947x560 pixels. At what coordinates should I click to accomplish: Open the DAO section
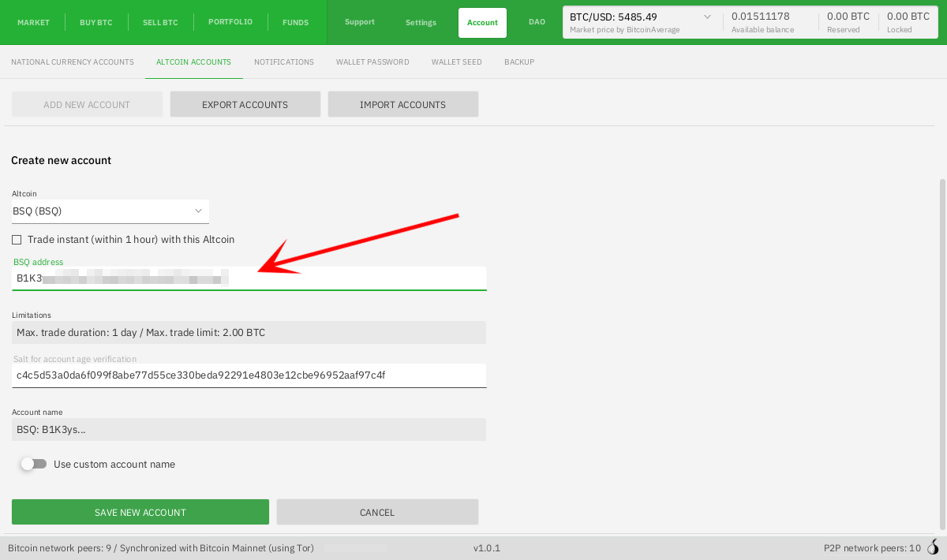coord(537,22)
